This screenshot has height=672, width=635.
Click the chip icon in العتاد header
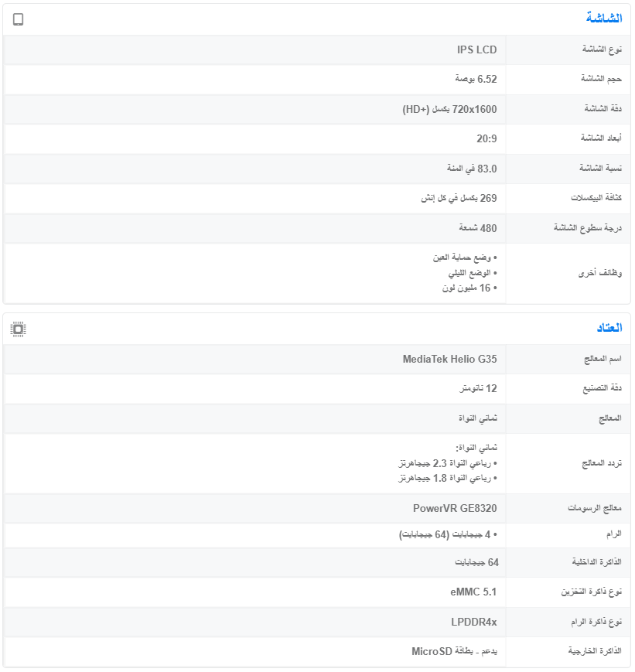tap(19, 329)
